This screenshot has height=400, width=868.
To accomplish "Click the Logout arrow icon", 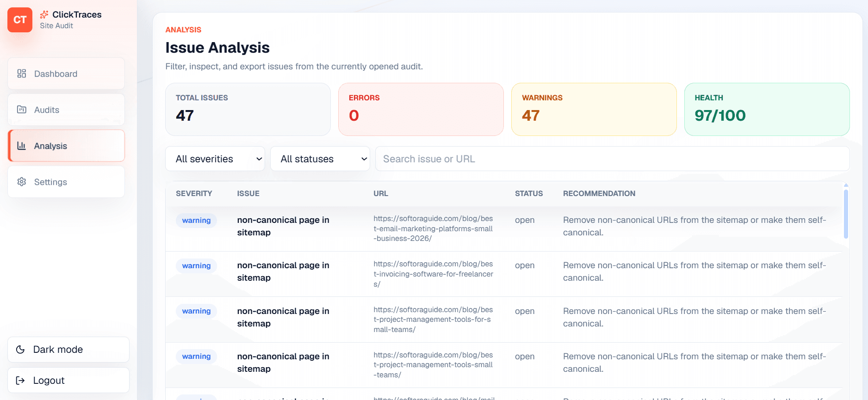I will pos(20,381).
